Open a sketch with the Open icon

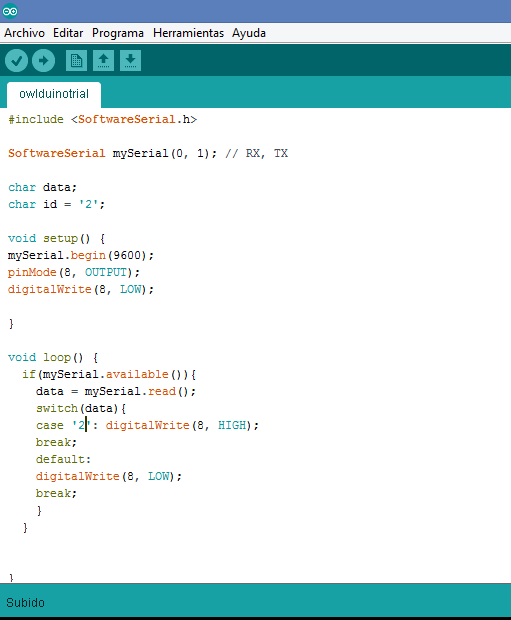[103, 60]
